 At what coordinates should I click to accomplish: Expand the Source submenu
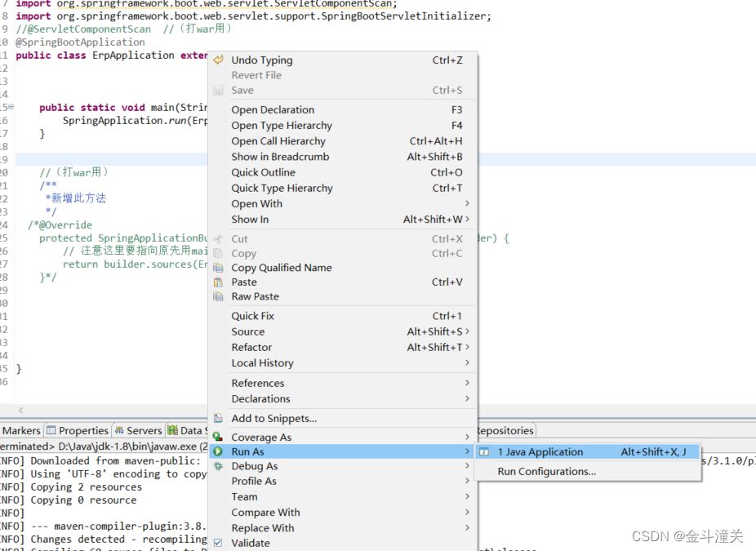tap(467, 331)
